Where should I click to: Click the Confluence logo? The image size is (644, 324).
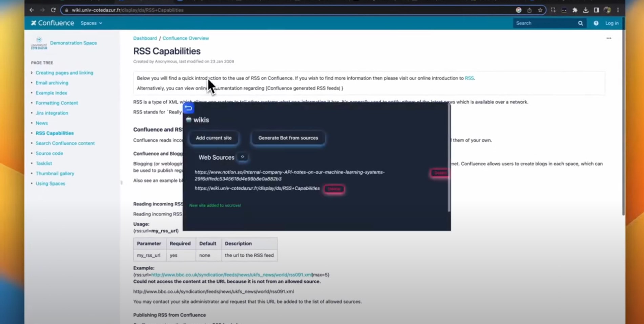[x=53, y=23]
